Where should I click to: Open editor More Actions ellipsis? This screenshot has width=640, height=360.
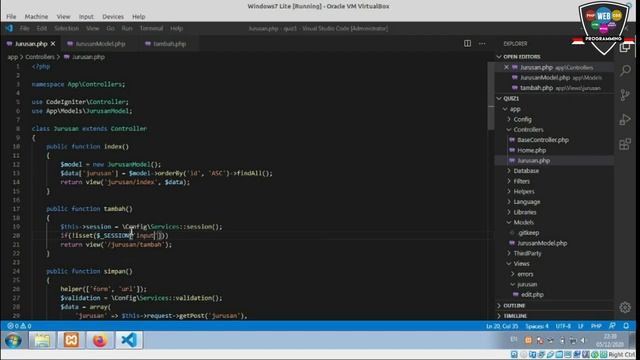[482, 43]
